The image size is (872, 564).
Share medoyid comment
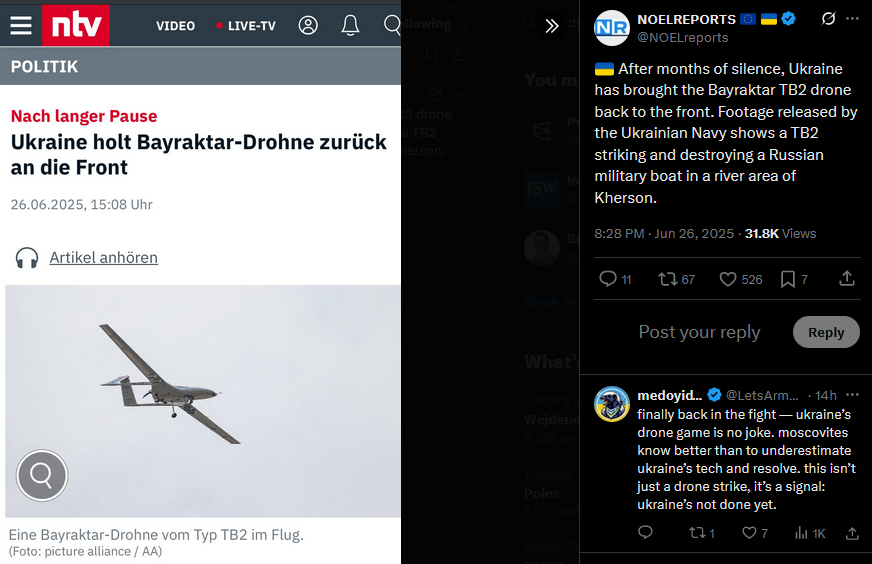(852, 533)
